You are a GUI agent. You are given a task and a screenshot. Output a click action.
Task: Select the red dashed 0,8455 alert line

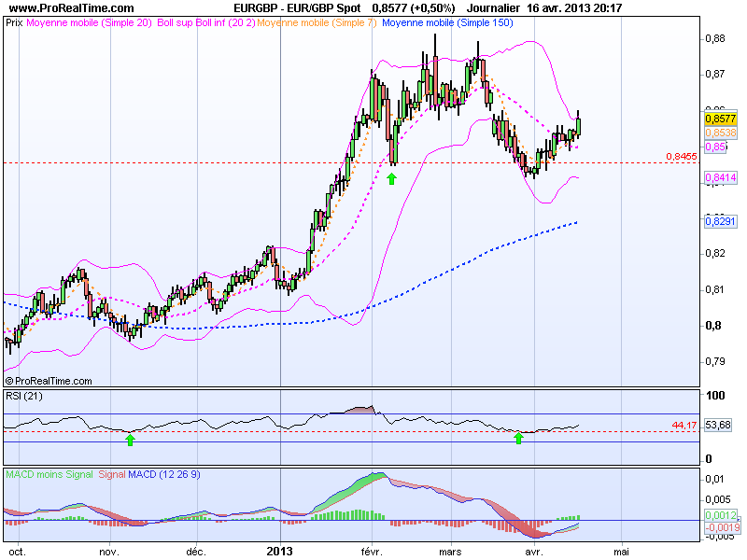680,157
